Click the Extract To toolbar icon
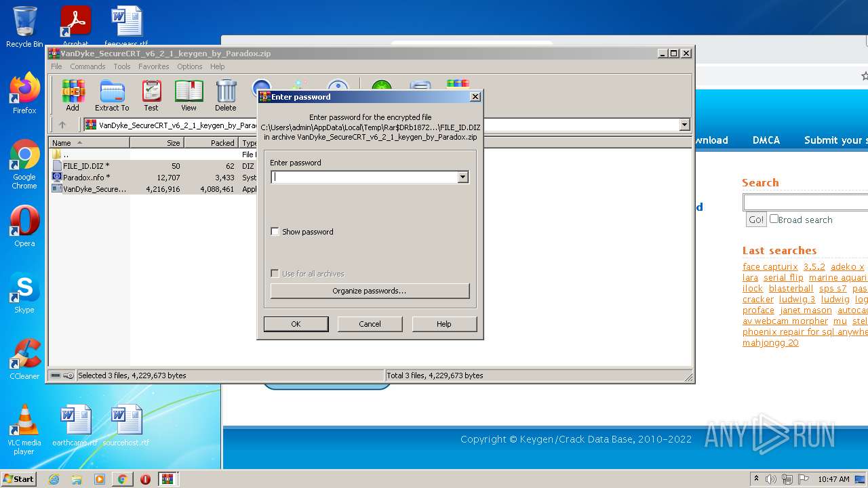Image resolution: width=868 pixels, height=488 pixels. pyautogui.click(x=112, y=95)
